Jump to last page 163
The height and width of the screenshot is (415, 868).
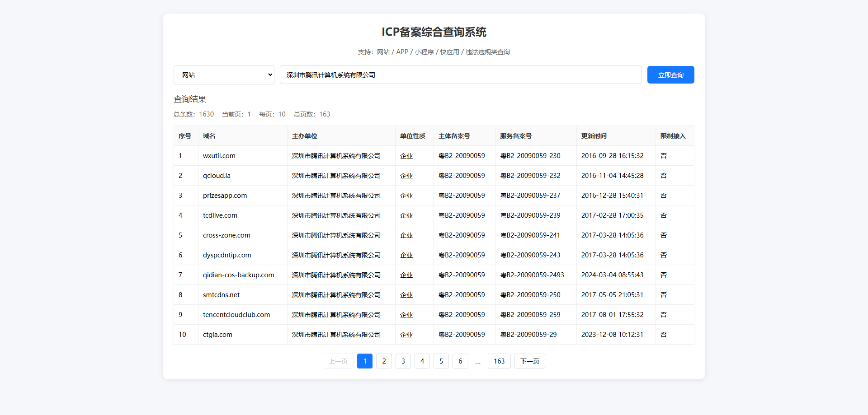(499, 361)
